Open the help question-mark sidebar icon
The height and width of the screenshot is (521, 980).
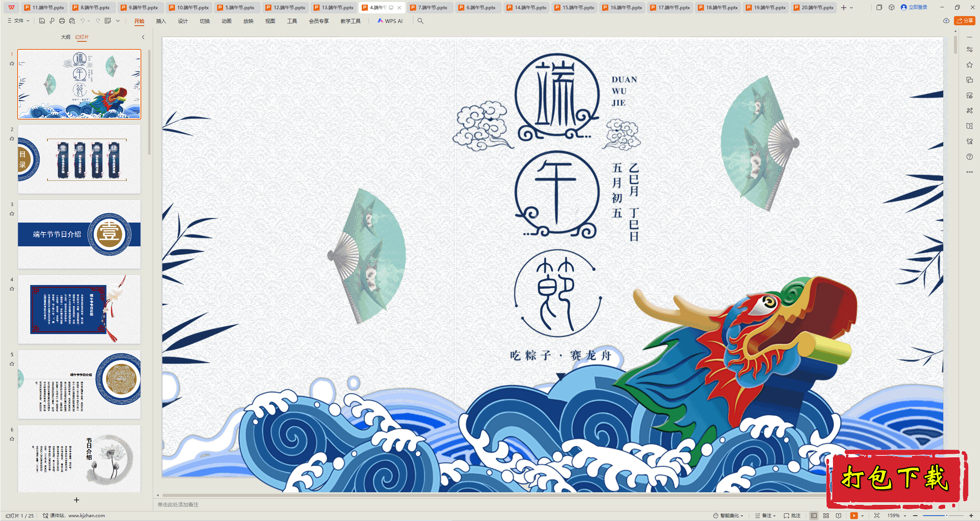click(x=970, y=157)
